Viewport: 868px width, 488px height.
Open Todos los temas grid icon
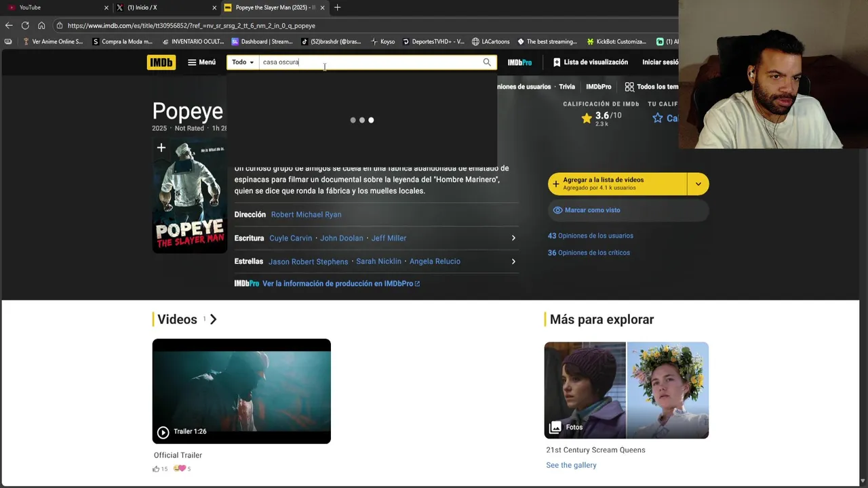(x=629, y=87)
